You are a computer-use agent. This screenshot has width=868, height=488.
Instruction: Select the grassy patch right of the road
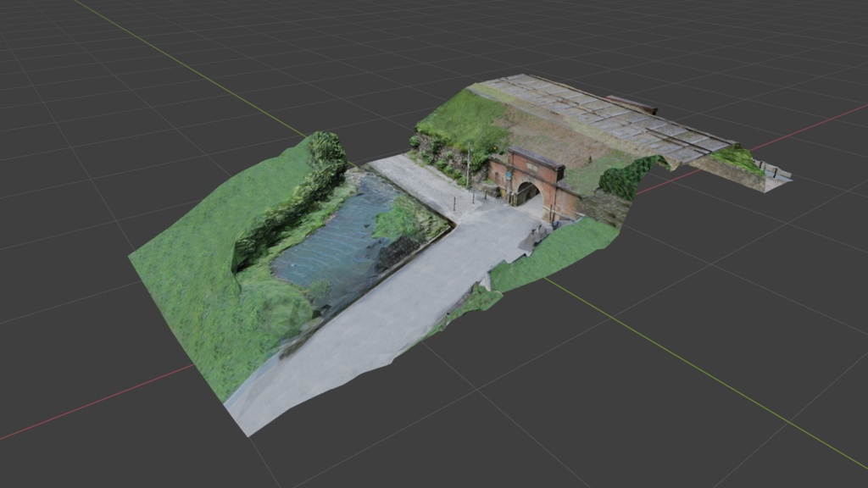[x=554, y=253]
